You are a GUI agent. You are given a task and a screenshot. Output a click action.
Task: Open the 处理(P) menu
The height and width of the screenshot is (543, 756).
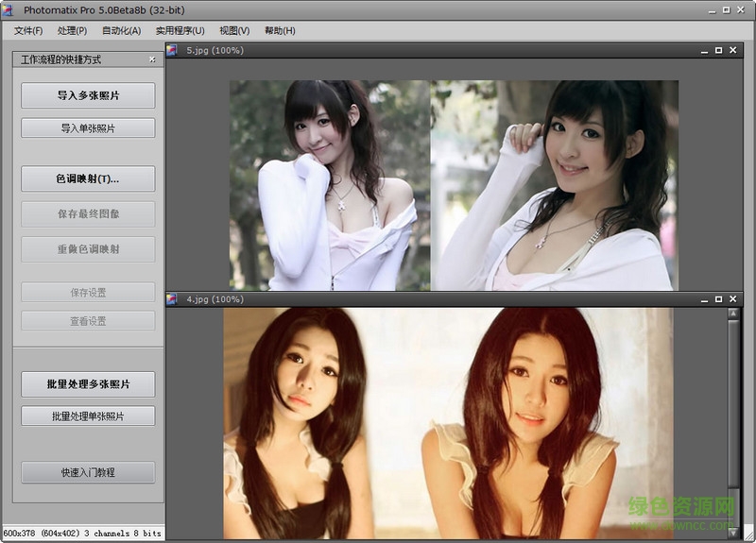72,30
